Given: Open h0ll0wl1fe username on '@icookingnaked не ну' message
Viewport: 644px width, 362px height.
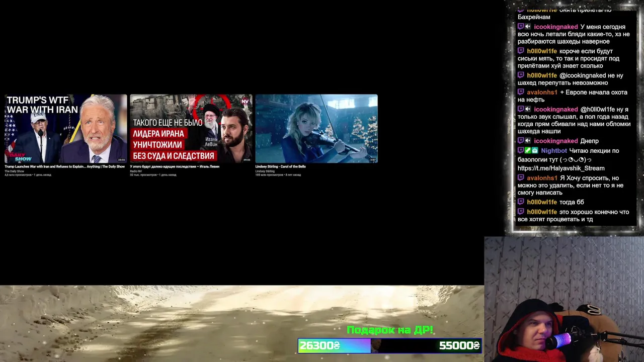Looking at the screenshot, I should point(542,75).
